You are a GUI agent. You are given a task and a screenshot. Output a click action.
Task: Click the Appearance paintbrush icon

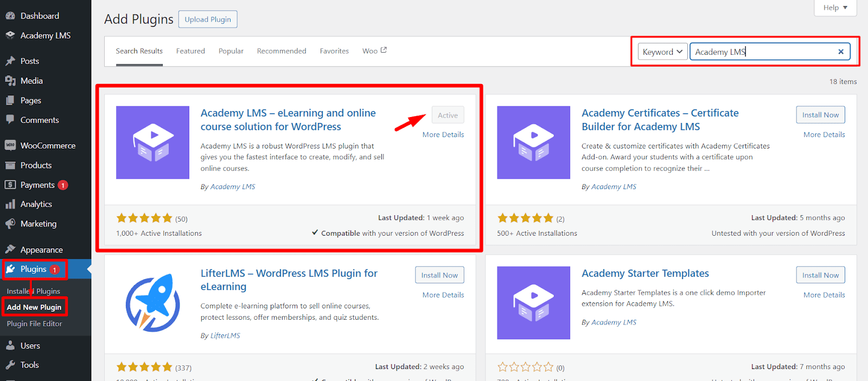(10, 249)
